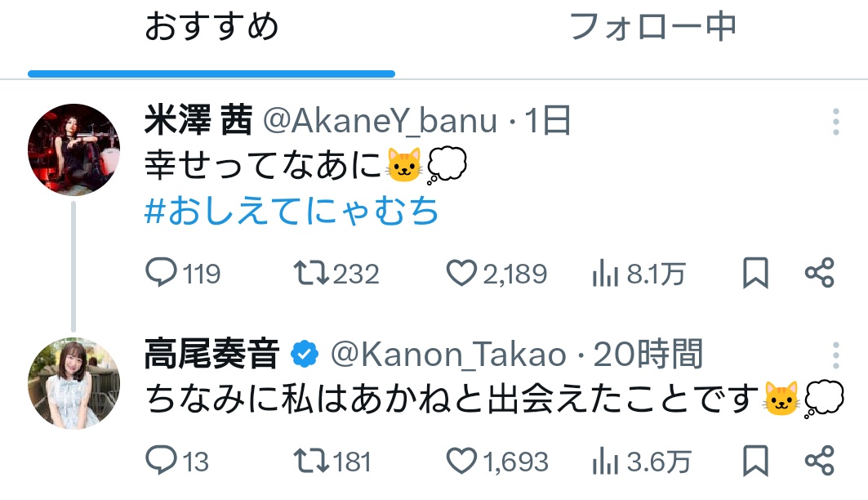Open @AkaneY_banu profile handle
This screenshot has width=868, height=500.
[x=379, y=122]
